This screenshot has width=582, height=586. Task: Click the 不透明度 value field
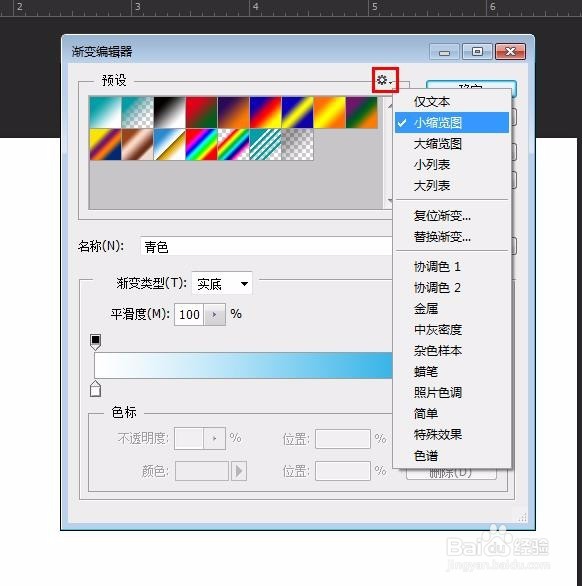[x=189, y=438]
